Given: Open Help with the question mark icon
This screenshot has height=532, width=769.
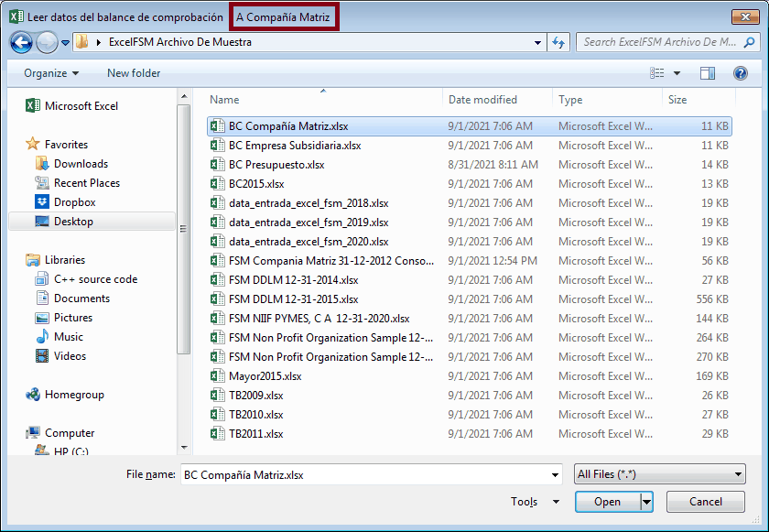Looking at the screenshot, I should 740,73.
